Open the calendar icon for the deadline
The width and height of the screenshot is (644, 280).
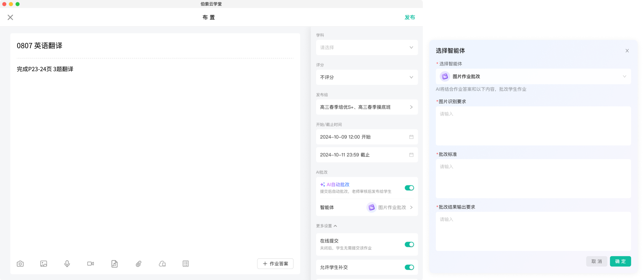click(x=411, y=155)
